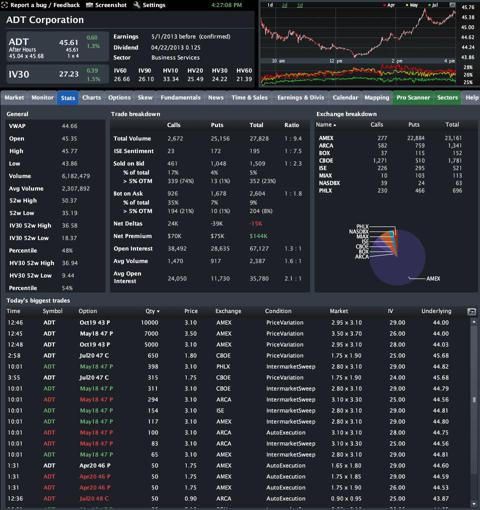The height and width of the screenshot is (510, 480).
Task: Sort exchange breakdown by Total column
Action: pos(452,125)
